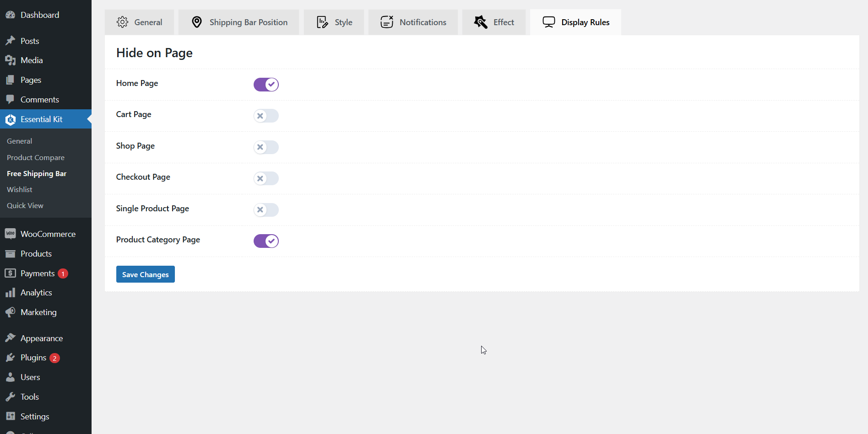Image resolution: width=868 pixels, height=434 pixels.
Task: Click the Notifications message icon
Action: 387,22
